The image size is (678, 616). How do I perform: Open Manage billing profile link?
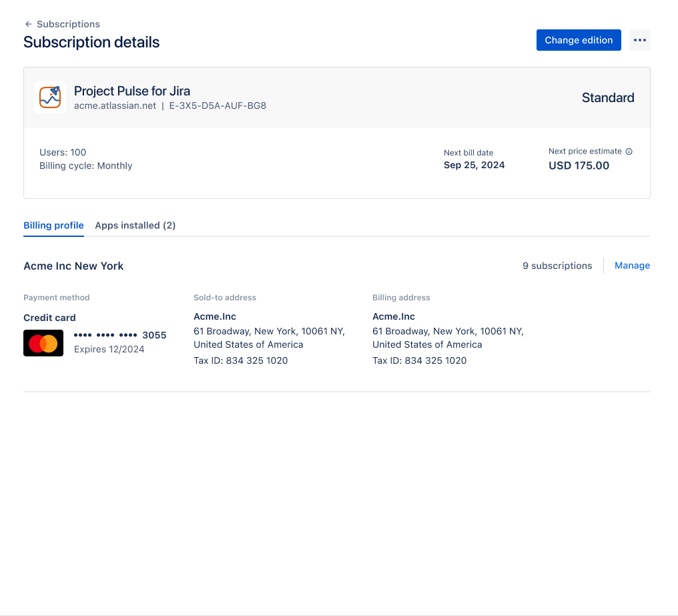(632, 266)
